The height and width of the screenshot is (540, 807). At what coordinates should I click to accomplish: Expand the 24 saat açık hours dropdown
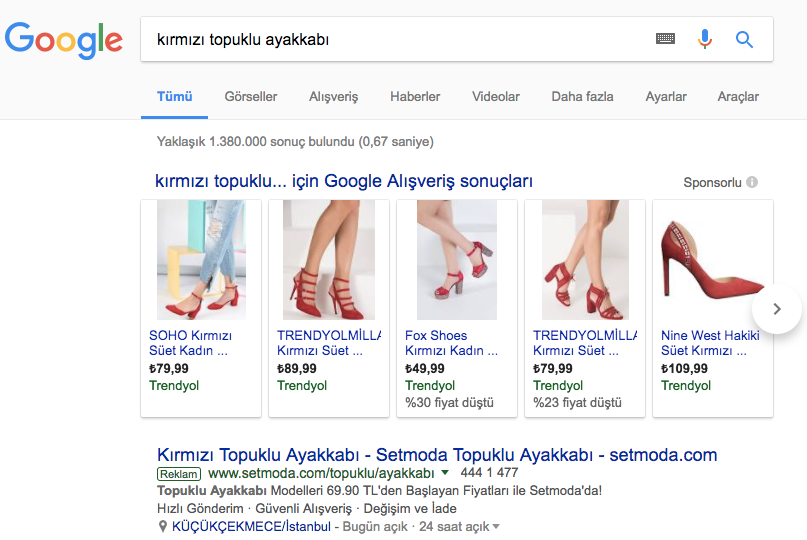[x=496, y=527]
